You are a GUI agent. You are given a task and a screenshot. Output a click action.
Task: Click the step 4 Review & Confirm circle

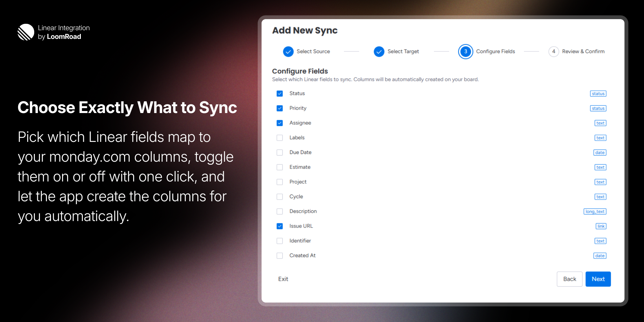[x=553, y=52]
